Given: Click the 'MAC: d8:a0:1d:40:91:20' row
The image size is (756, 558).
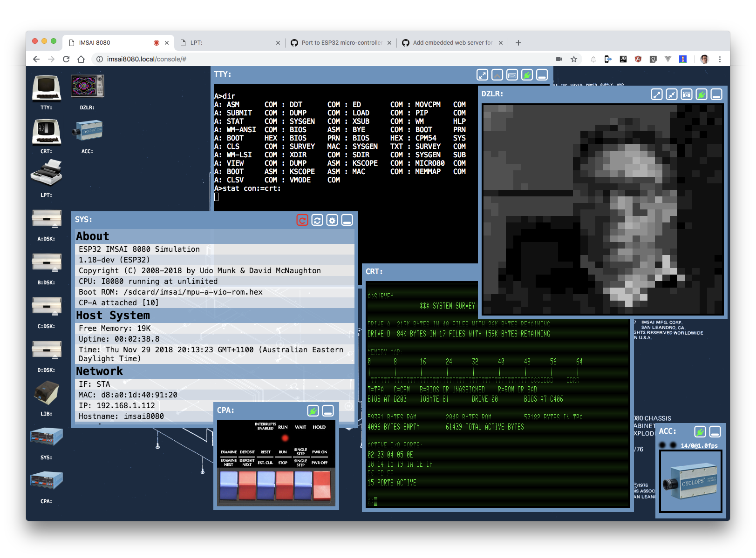Looking at the screenshot, I should click(x=215, y=395).
